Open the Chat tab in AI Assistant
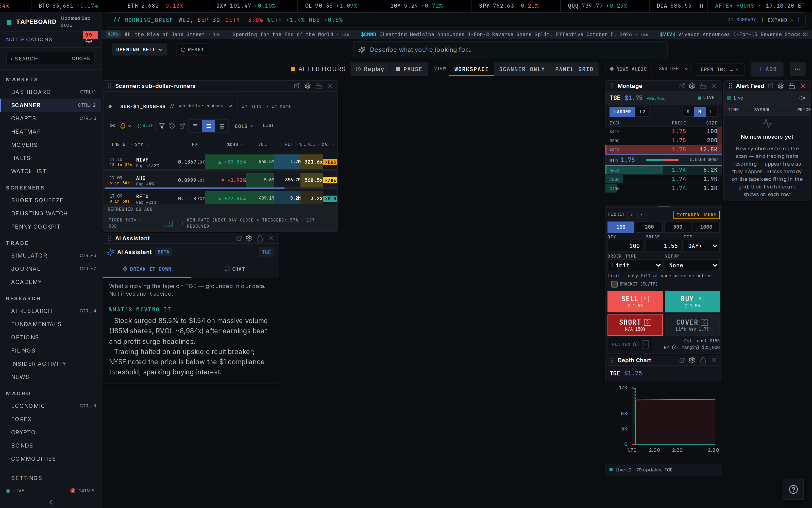This screenshot has width=812, height=508. 234,269
